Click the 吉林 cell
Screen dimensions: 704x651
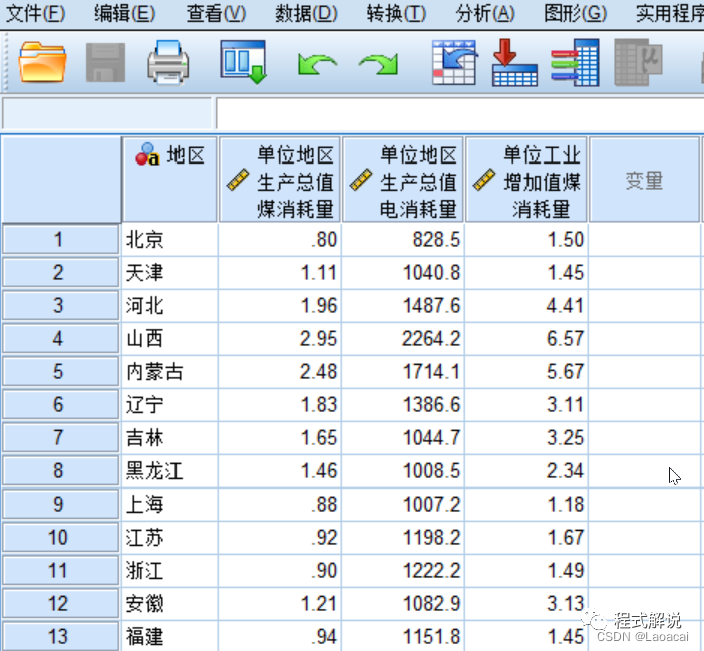[x=169, y=437]
